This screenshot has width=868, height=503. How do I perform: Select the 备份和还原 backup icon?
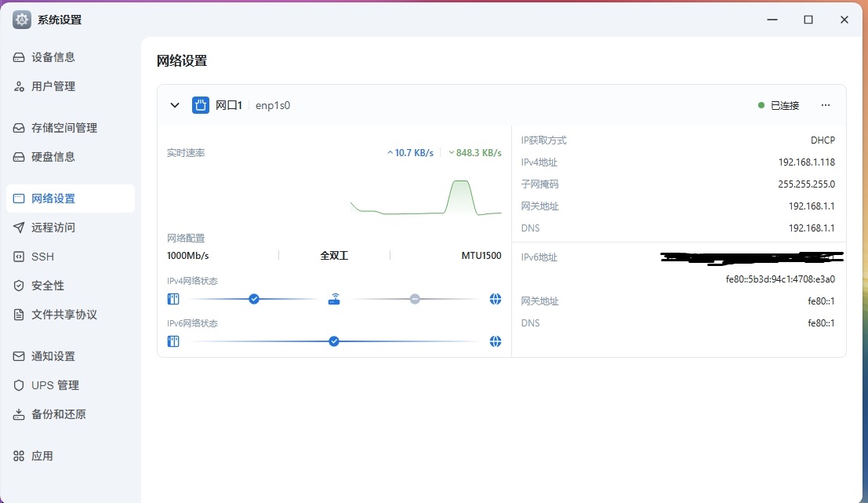click(x=19, y=414)
